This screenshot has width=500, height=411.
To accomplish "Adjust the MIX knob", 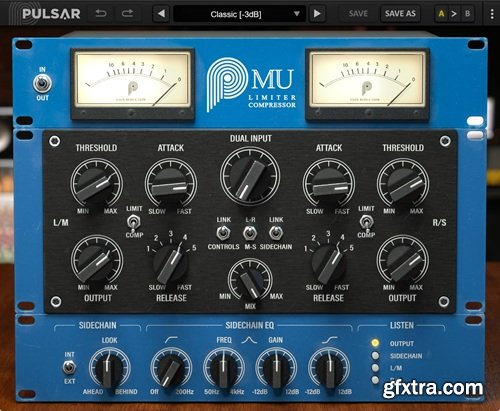I will point(250,279).
